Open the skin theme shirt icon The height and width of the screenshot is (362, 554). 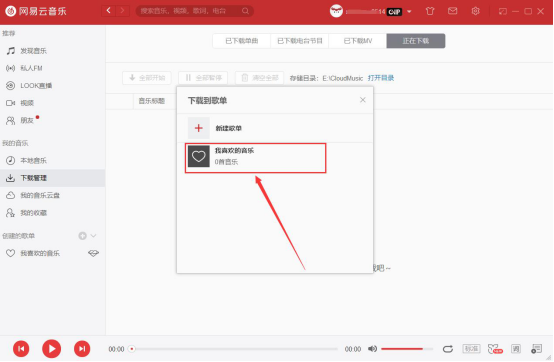pos(430,11)
